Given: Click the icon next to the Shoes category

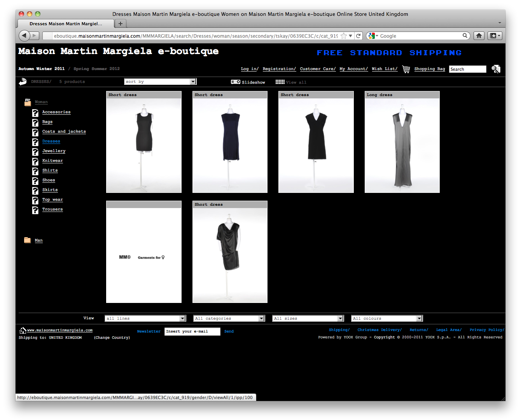Looking at the screenshot, I should click(35, 181).
